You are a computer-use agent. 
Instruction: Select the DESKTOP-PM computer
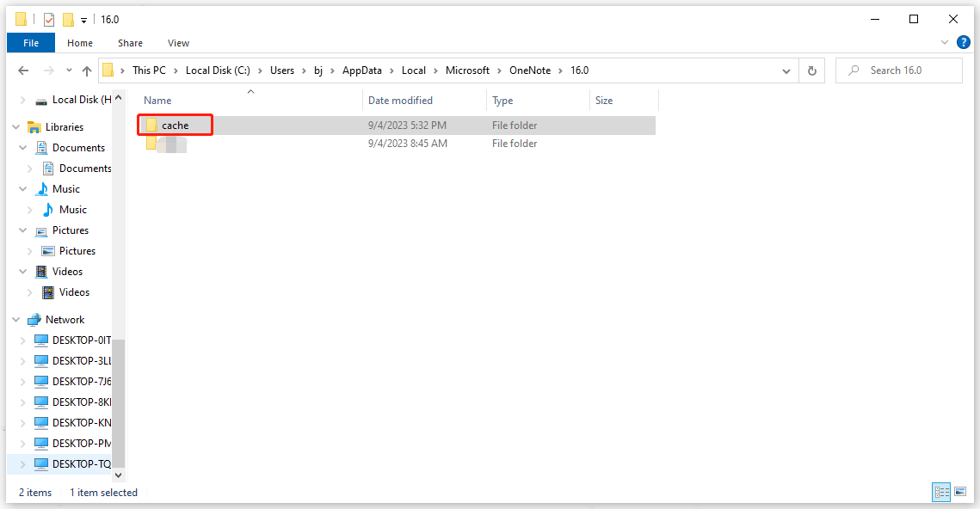[x=81, y=444]
